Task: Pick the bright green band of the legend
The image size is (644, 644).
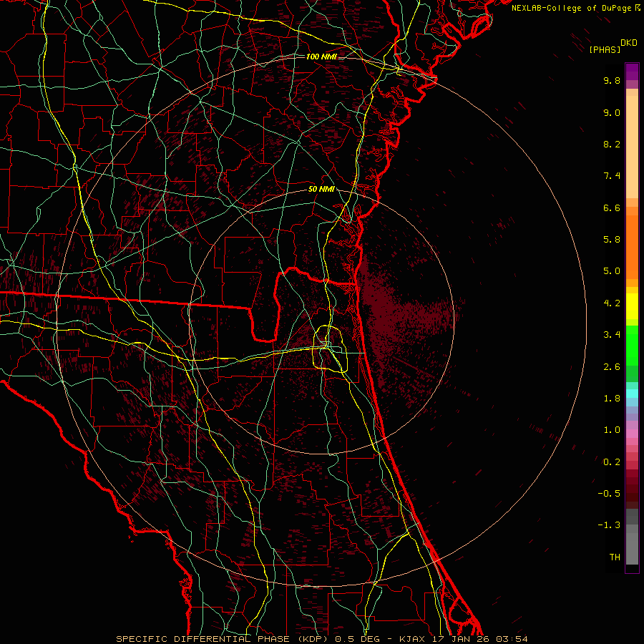Action: [x=632, y=345]
